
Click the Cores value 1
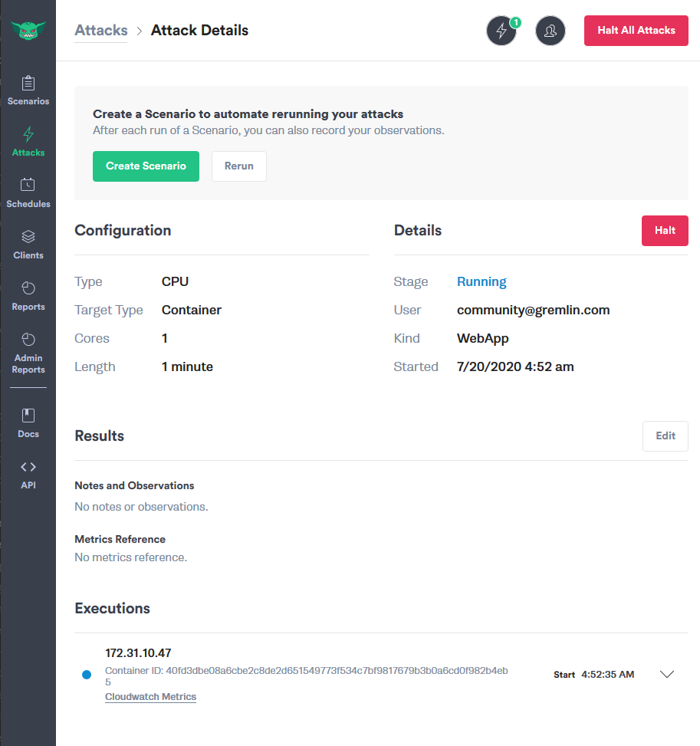165,338
